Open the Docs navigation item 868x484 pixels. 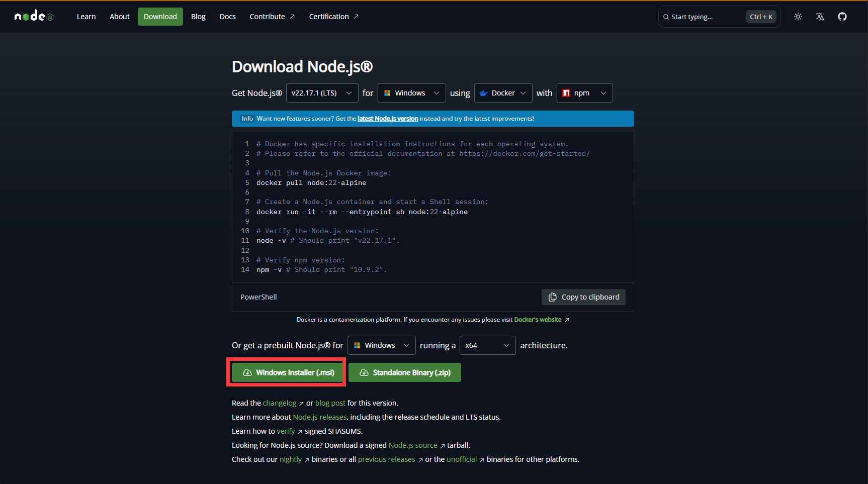227,17
